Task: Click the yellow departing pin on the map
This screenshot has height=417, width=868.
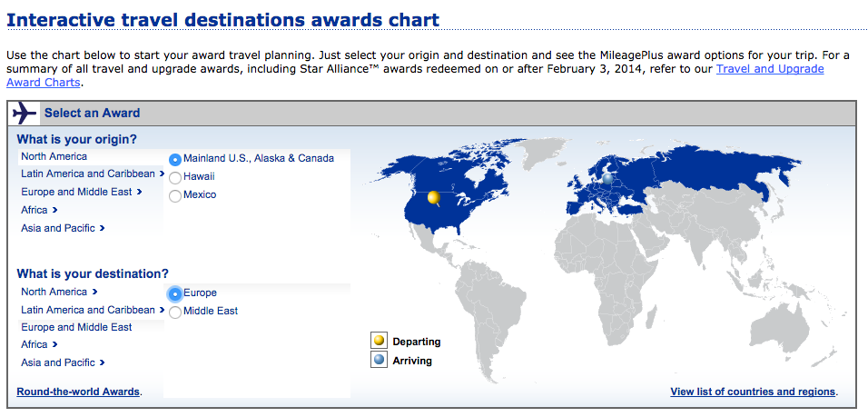Action: (x=434, y=197)
